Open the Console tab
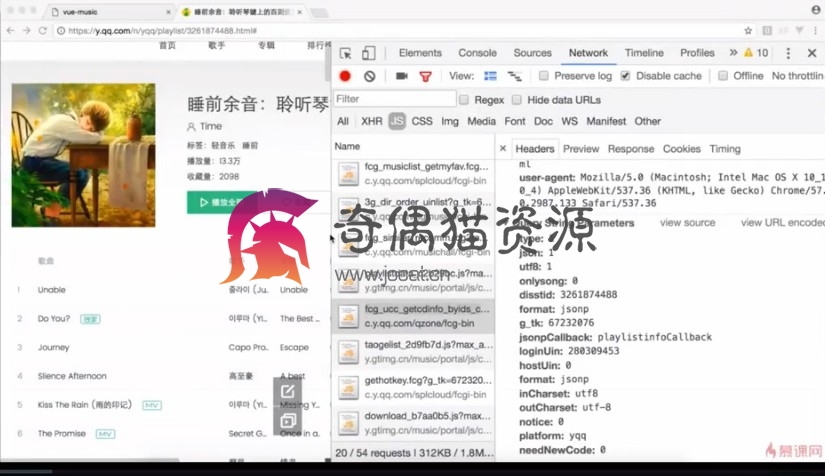The height and width of the screenshot is (476, 825). [x=477, y=53]
